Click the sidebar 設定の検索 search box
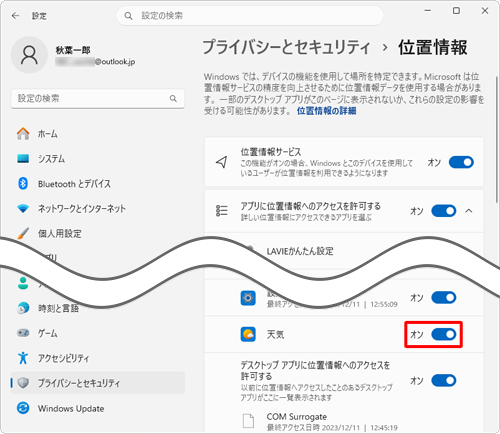500x434 pixels. coord(98,98)
